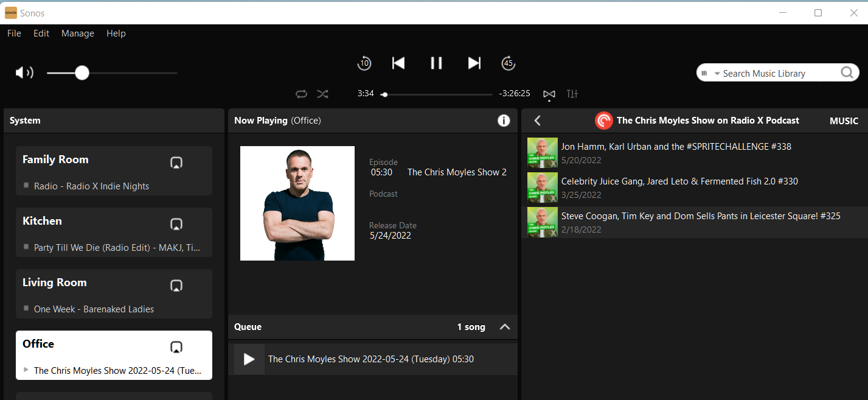Skip forward 45 seconds
This screenshot has width=868, height=400.
pos(508,63)
